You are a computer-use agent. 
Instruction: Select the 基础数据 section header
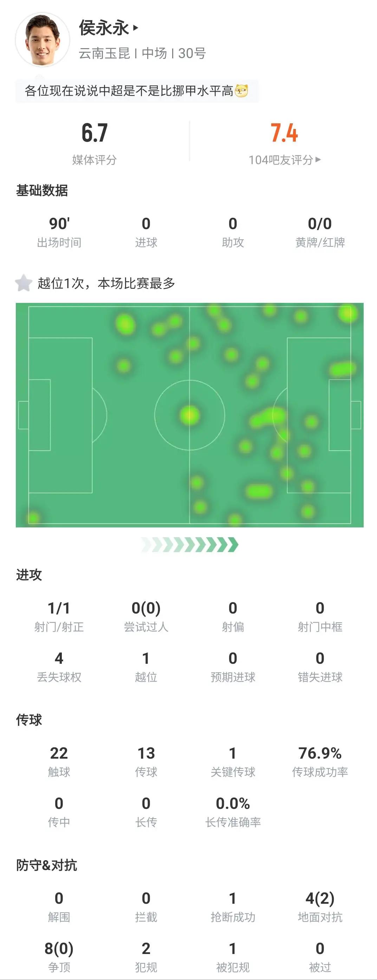(42, 190)
